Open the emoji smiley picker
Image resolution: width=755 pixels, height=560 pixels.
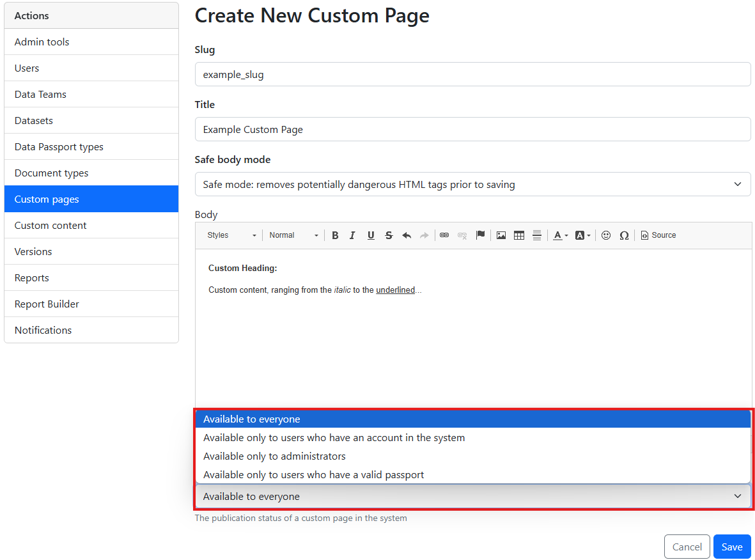pyautogui.click(x=606, y=235)
